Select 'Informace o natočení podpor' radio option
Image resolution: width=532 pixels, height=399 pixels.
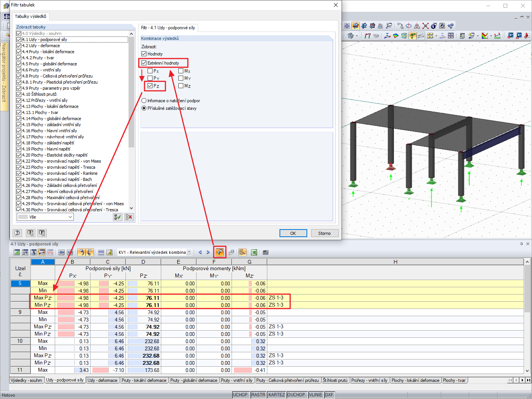point(144,101)
